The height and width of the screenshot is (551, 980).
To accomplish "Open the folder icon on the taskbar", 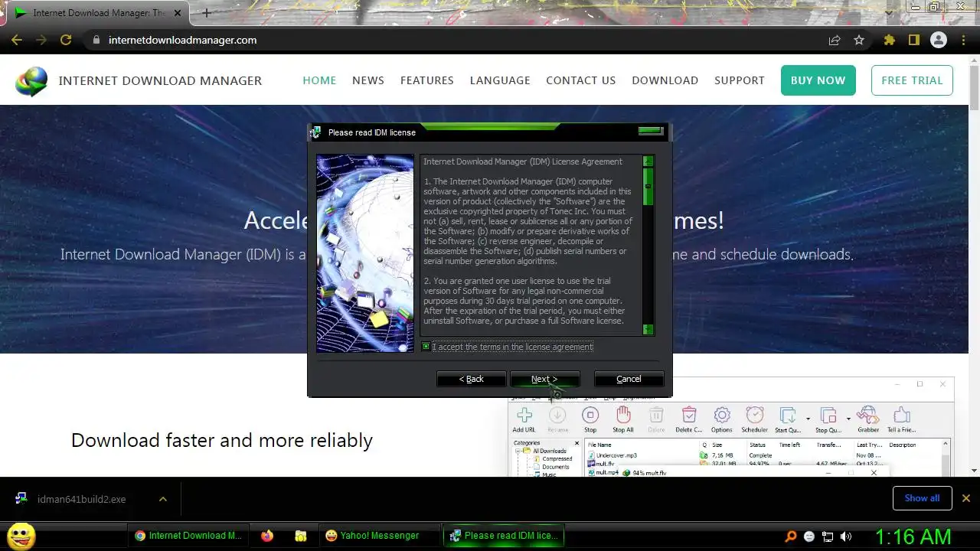I will tap(300, 536).
